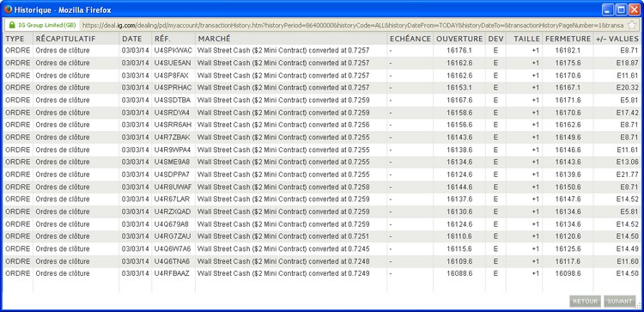Click opening price 16153.1

click(x=459, y=88)
